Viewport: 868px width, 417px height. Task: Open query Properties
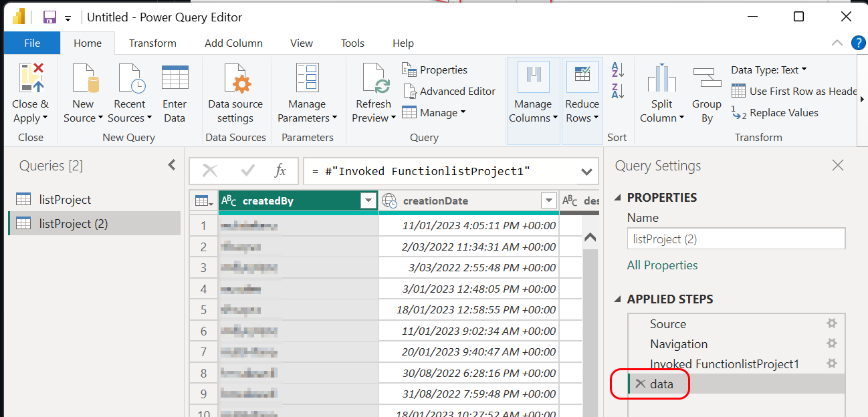pyautogui.click(x=435, y=69)
